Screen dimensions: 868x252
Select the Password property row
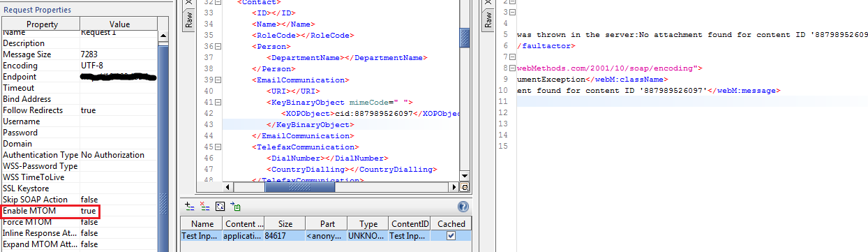(80, 133)
